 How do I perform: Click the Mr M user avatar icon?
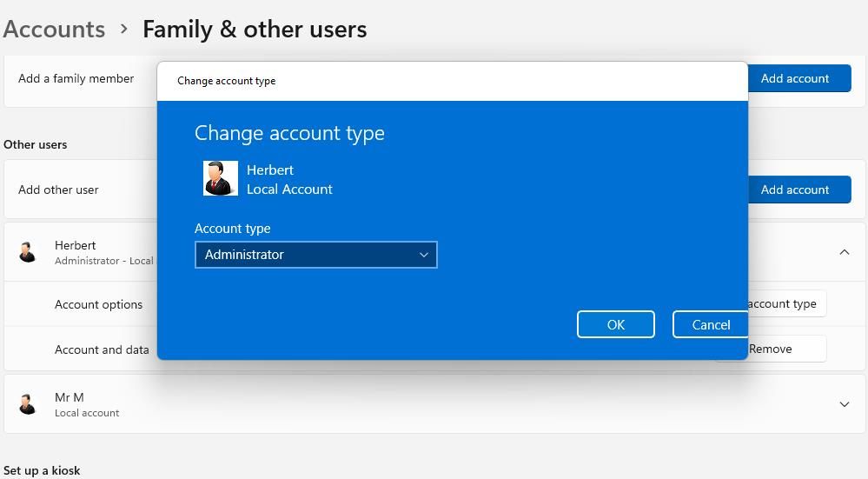pos(28,403)
